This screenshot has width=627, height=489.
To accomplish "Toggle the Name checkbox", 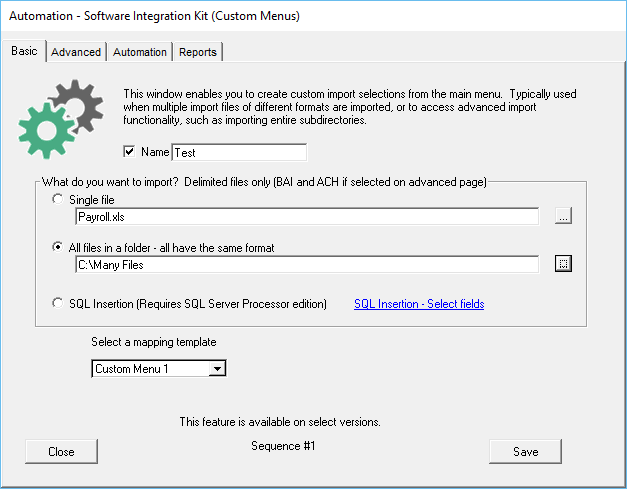I will tap(128, 153).
